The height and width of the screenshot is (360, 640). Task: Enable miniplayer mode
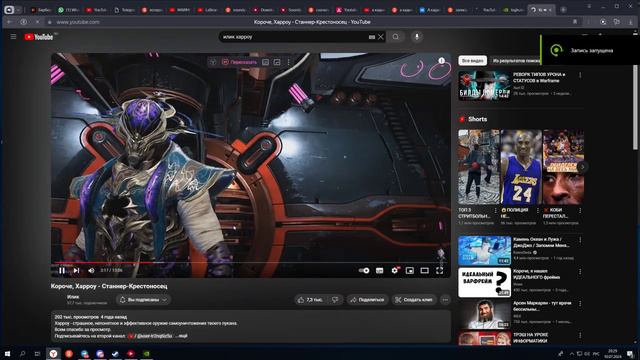(409, 270)
